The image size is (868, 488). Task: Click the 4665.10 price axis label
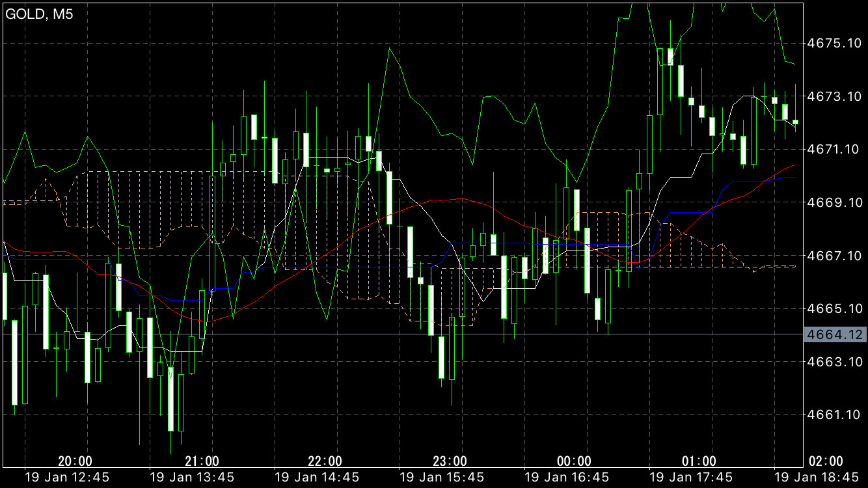[834, 308]
